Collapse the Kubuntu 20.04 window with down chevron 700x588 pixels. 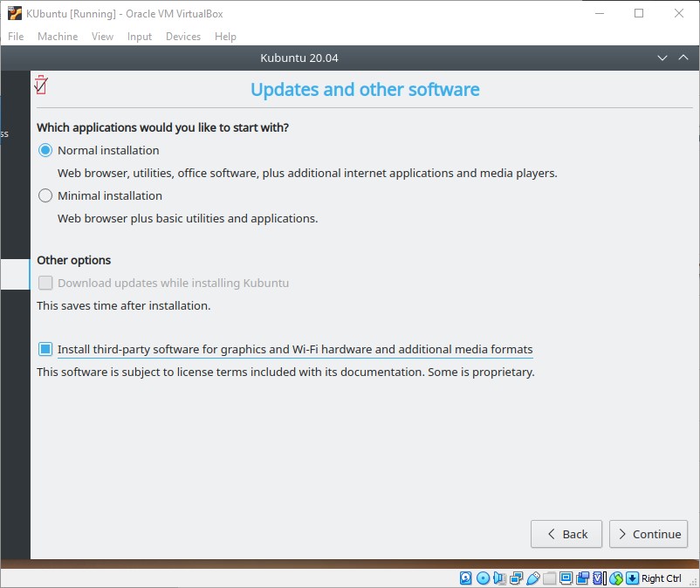662,58
